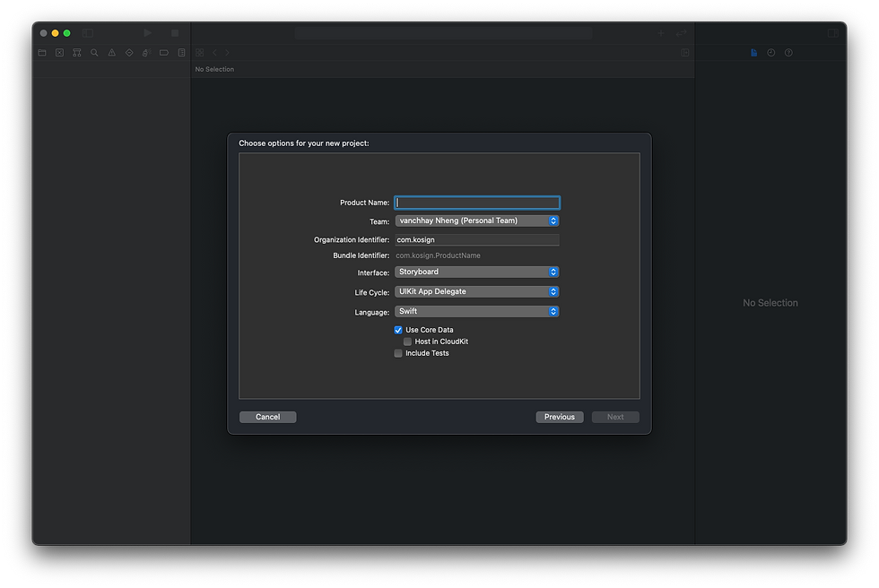Select the Quick Help inspector question icon
This screenshot has height=588, width=879.
(788, 53)
